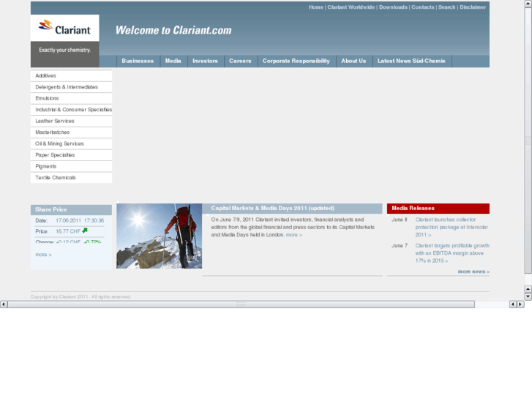Click Welcome to Clariant.com heading
This screenshot has height=399, width=532.
(173, 30)
